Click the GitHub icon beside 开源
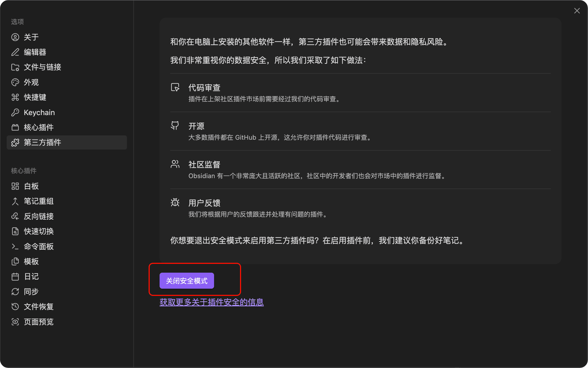The image size is (588, 368). pos(175,125)
